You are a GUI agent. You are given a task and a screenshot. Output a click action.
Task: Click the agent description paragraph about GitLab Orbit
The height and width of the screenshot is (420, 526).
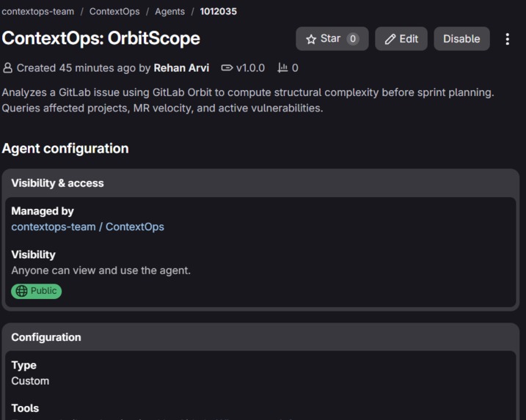pos(248,100)
